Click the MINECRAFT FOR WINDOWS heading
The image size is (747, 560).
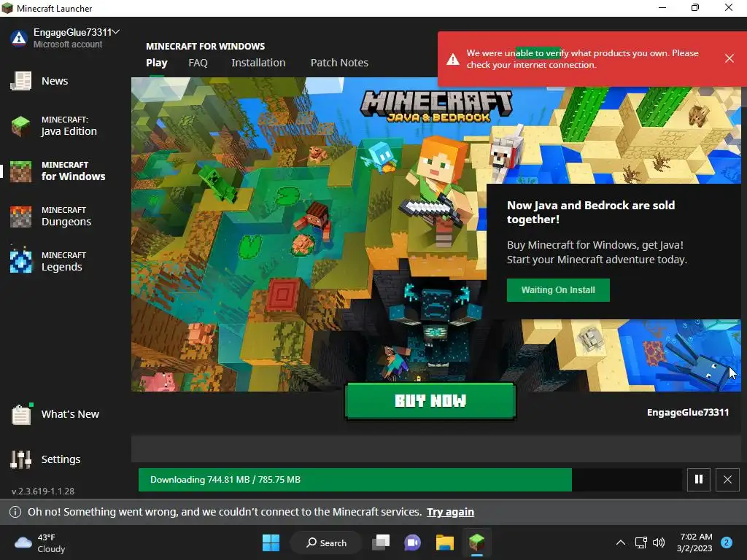click(x=205, y=47)
